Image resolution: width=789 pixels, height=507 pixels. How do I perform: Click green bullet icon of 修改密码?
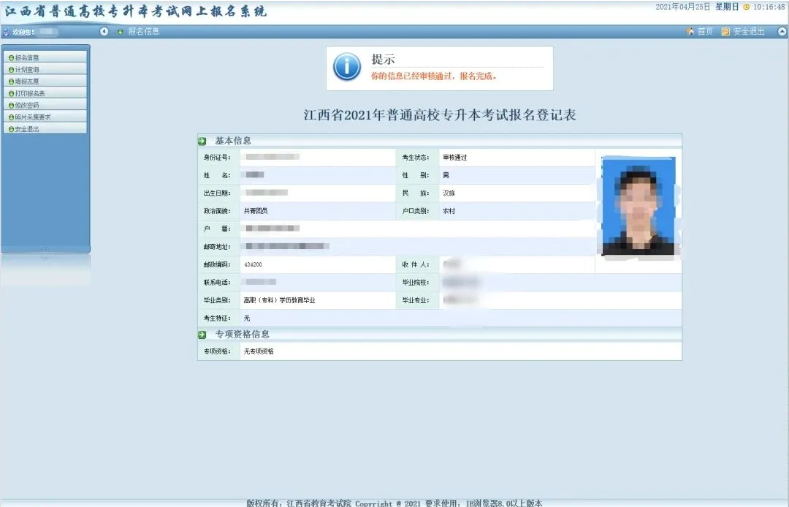click(x=11, y=105)
